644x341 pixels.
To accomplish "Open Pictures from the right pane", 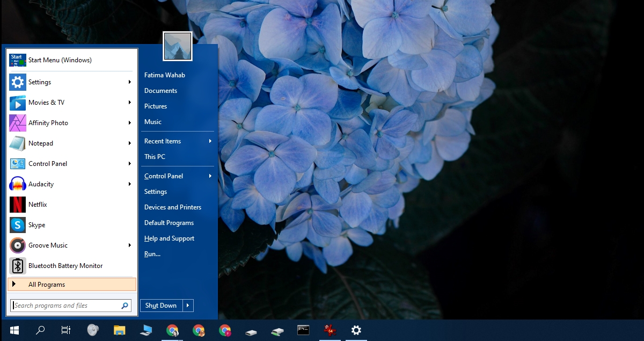I will click(x=156, y=106).
